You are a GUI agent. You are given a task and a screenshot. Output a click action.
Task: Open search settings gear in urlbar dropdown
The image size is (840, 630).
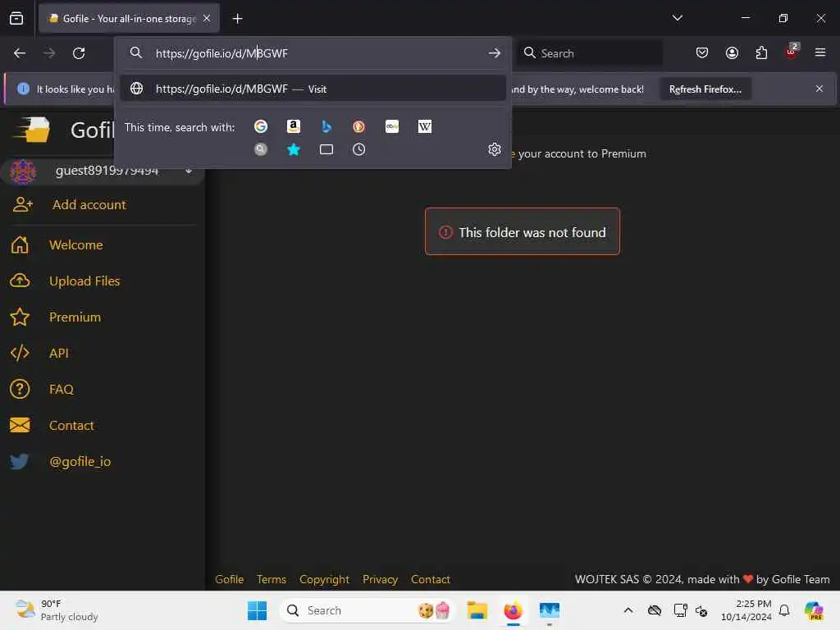[x=495, y=149]
